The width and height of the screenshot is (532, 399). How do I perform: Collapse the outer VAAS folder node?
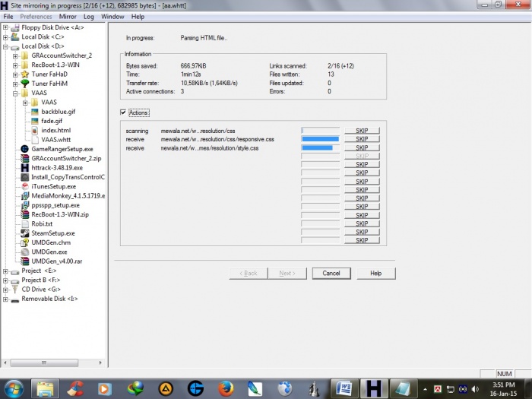coord(15,93)
